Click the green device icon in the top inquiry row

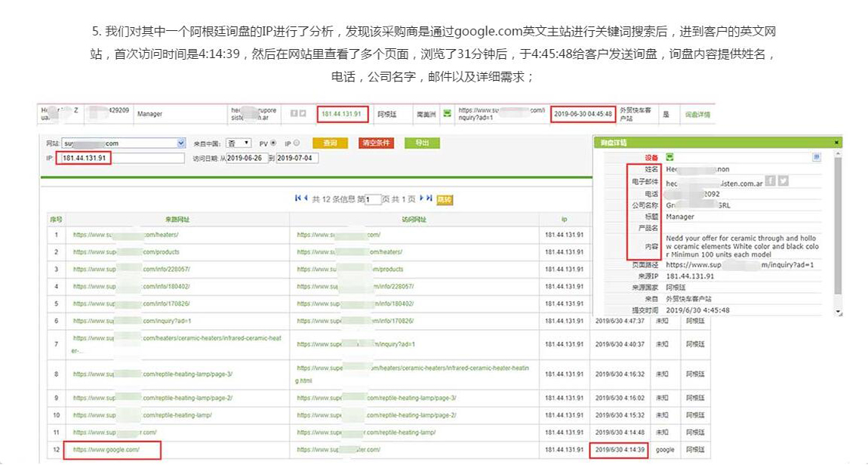447,113
